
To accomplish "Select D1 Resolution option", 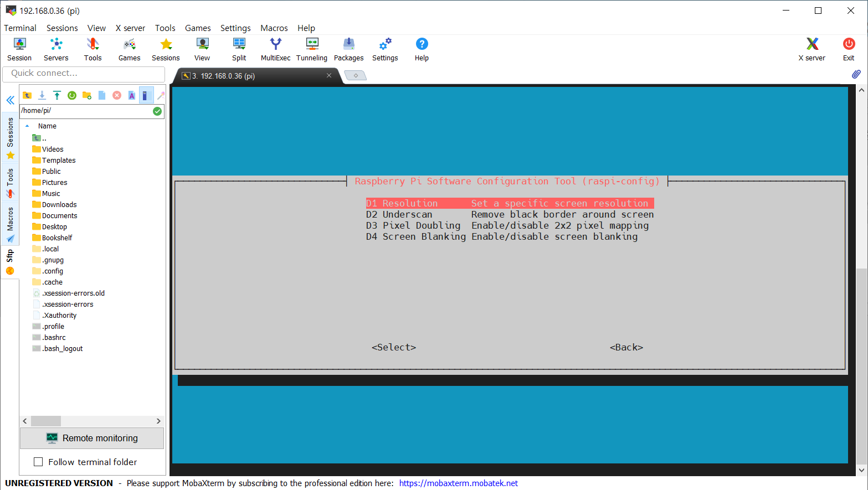I will pyautogui.click(x=510, y=203).
